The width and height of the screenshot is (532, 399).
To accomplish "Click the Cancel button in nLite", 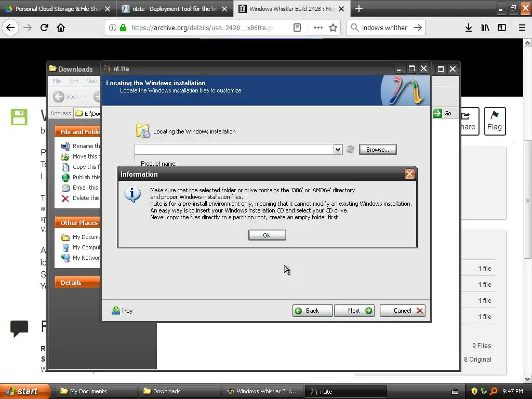I will click(403, 311).
